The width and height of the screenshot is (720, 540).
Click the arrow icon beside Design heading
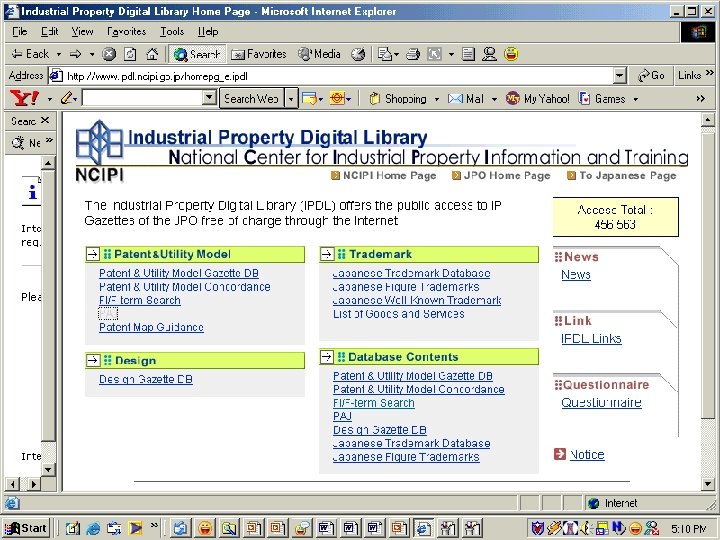pyautogui.click(x=93, y=360)
